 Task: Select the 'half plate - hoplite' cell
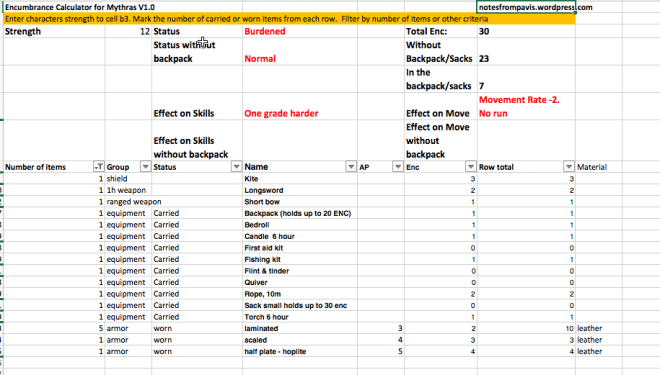(x=300, y=351)
